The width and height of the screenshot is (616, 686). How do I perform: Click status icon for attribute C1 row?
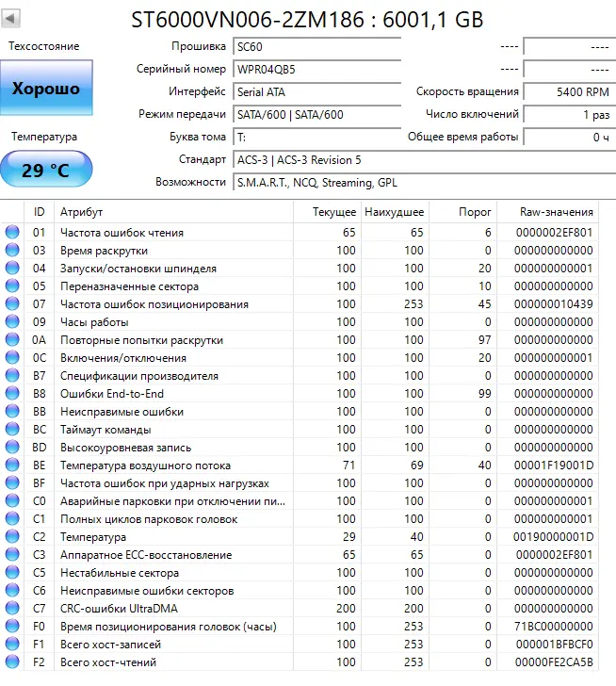pos(12,519)
